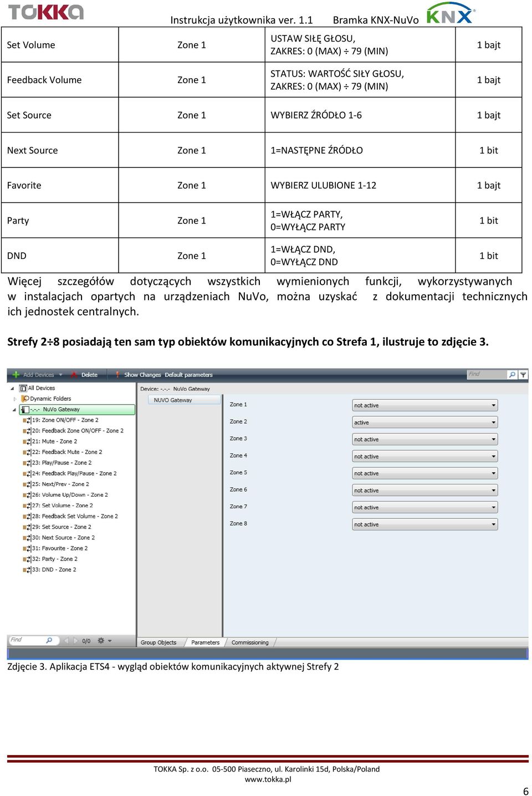Click the Show Changes button label

[x=142, y=375]
